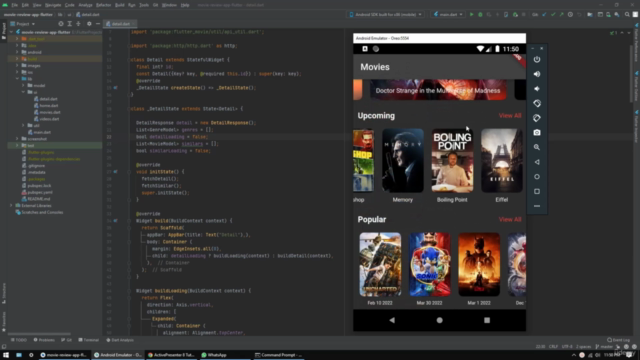Screen dimensions: 640x360
Task: Tap the Doctor Strange banner
Action: 438,90
